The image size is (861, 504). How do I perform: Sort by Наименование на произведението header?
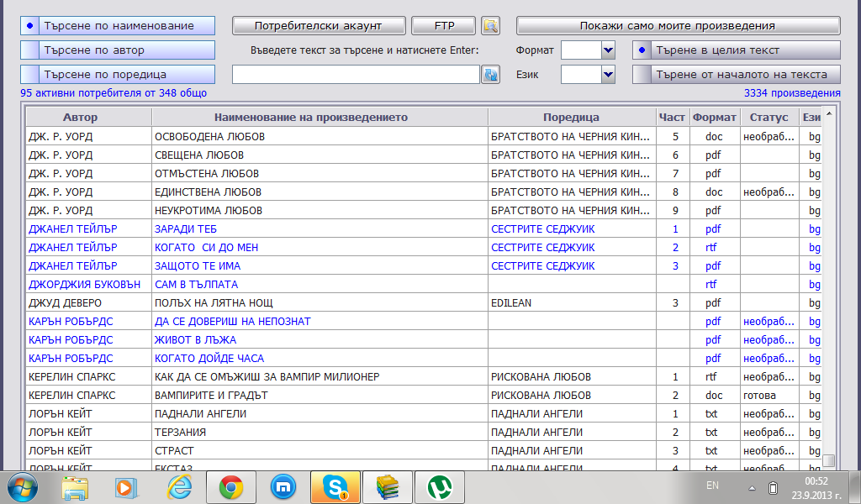[320, 118]
